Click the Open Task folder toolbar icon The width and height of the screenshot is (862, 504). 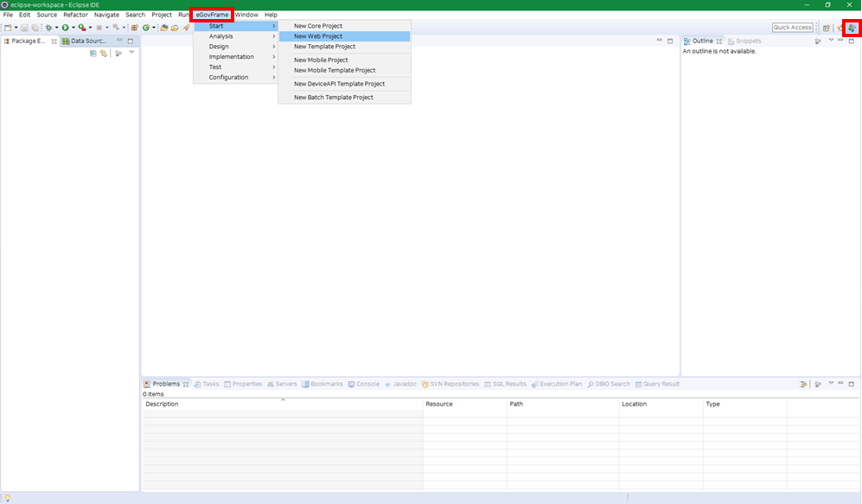pyautogui.click(x=175, y=28)
